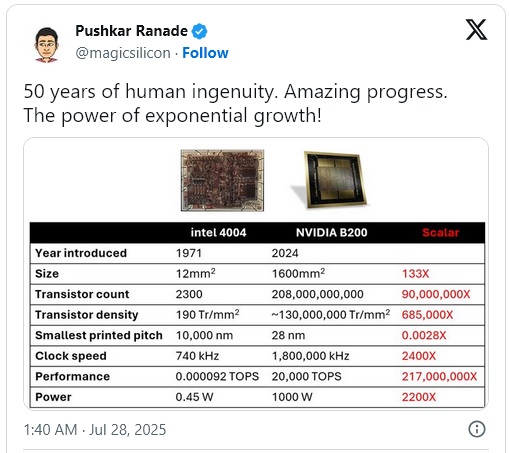This screenshot has width=509, height=453.
Task: Click the intel 4004 column header
Action: [218, 232]
